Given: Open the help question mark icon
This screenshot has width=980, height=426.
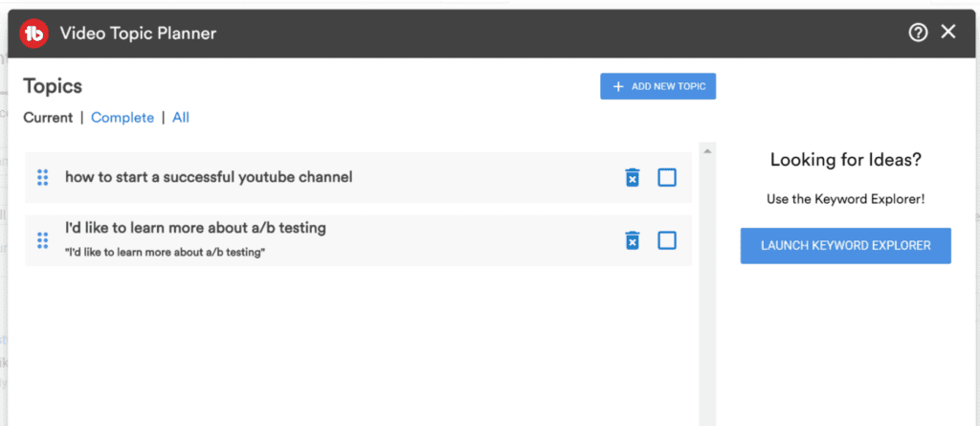Looking at the screenshot, I should coord(918,33).
